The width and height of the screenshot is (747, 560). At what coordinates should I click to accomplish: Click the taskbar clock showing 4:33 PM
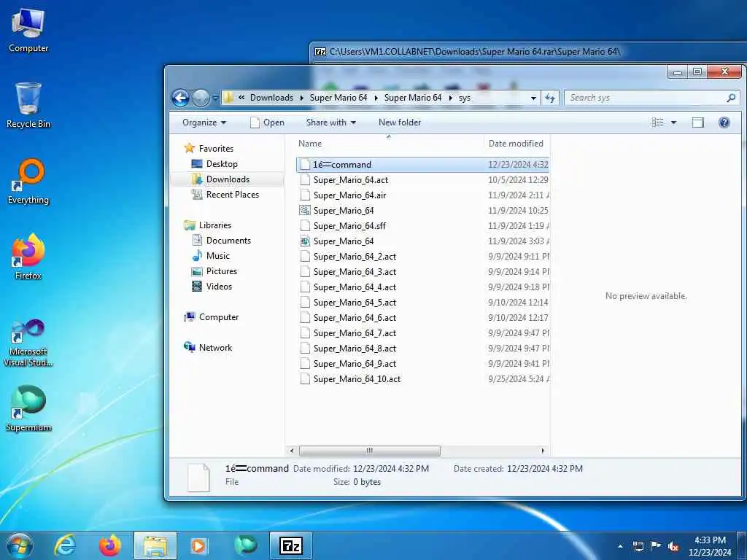tap(710, 546)
